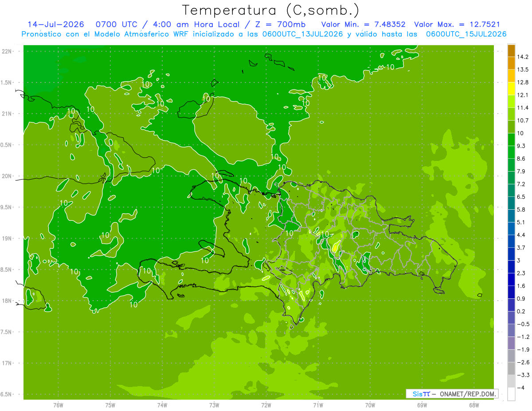The height and width of the screenshot is (411, 532).
Task: Click yellow swatch between 12.8 and 12.1
Action: click(511, 89)
